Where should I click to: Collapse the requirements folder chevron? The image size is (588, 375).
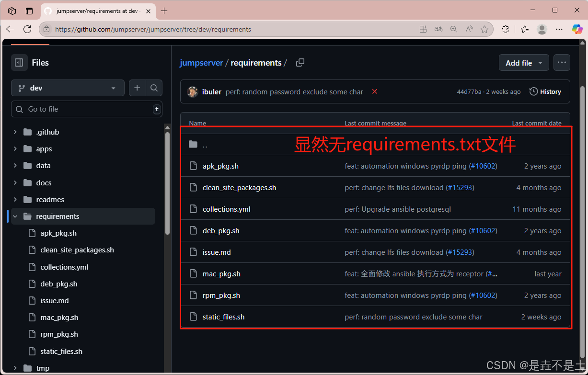[15, 216]
